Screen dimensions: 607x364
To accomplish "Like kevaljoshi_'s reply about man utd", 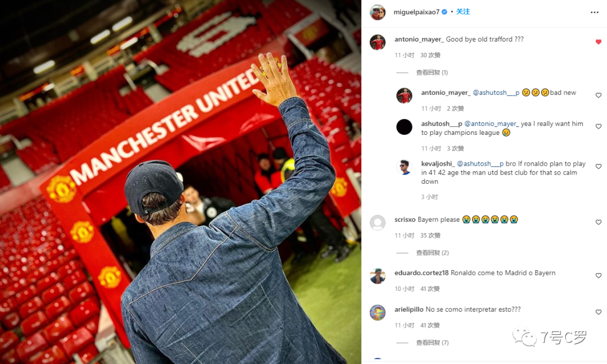I will (x=598, y=166).
